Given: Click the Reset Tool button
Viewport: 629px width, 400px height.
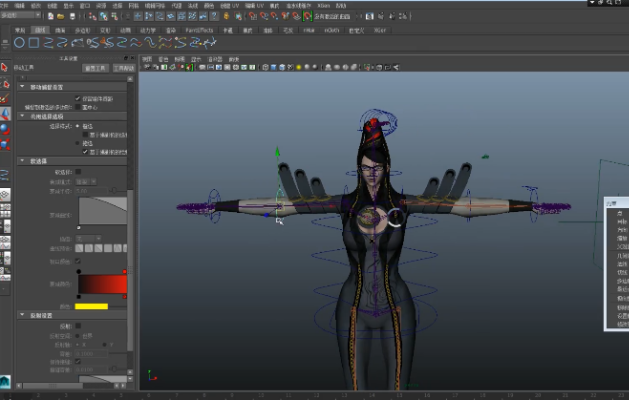Looking at the screenshot, I should [x=95, y=68].
